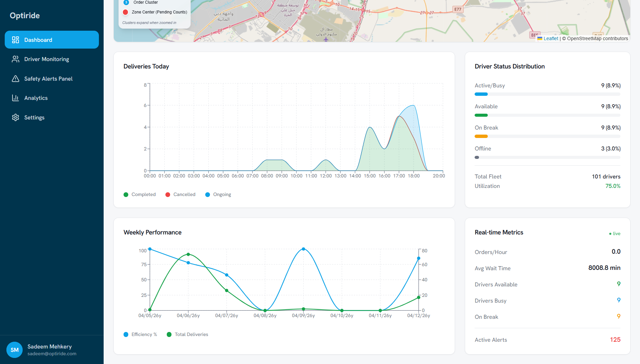Click the OpenStreetMap contributors attribution
The height and width of the screenshot is (364, 640).
pos(597,38)
